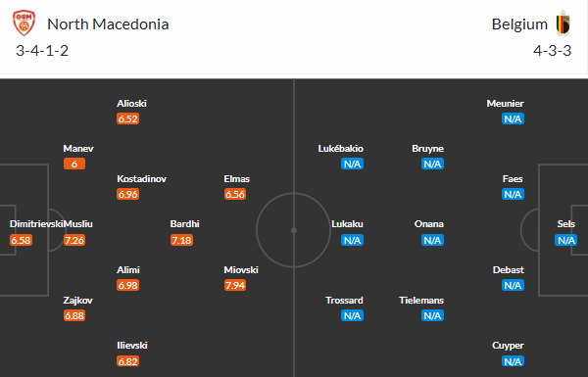Open the North Macedonia team name link
This screenshot has height=377, width=588.
[108, 24]
